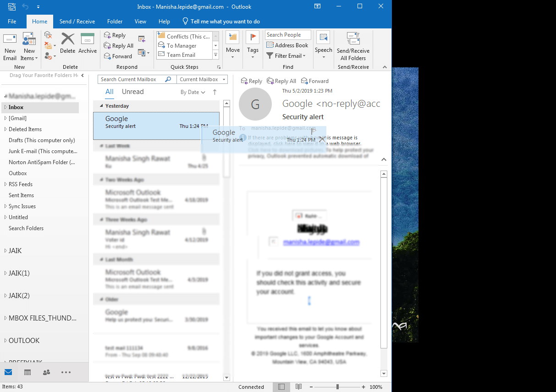Reply to the email from ribbon
Screen dimensions: 556x392
click(x=115, y=35)
